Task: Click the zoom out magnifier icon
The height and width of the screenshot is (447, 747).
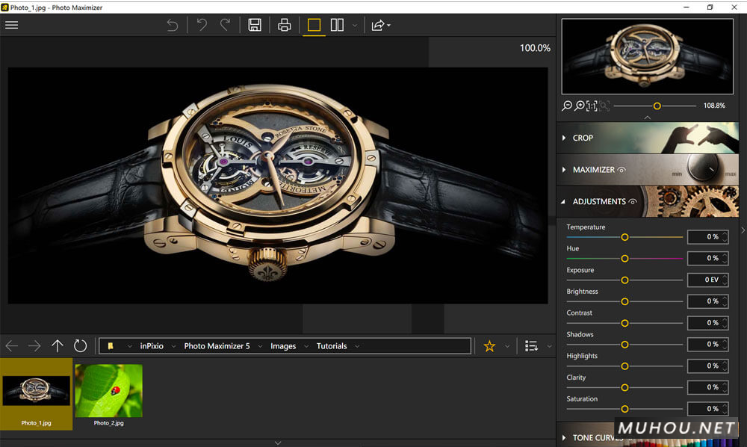Action: pos(567,106)
